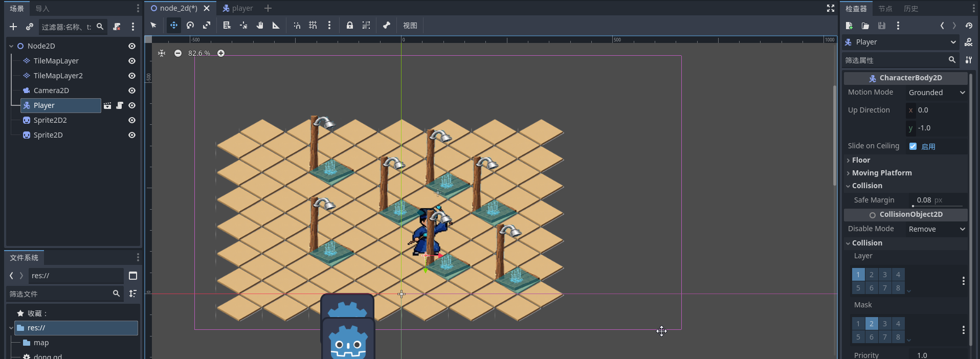Reset zoom via 82.6 % label
Image resolution: width=980 pixels, height=359 pixels.
coord(199,53)
